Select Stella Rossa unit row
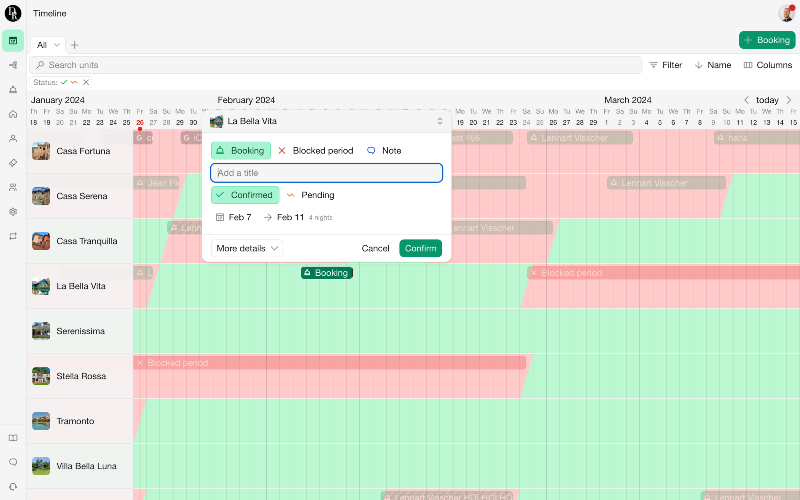This screenshot has height=500, width=800. coord(80,376)
